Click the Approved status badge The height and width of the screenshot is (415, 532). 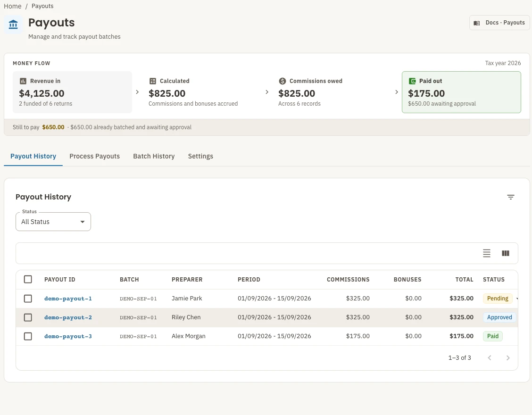point(499,317)
